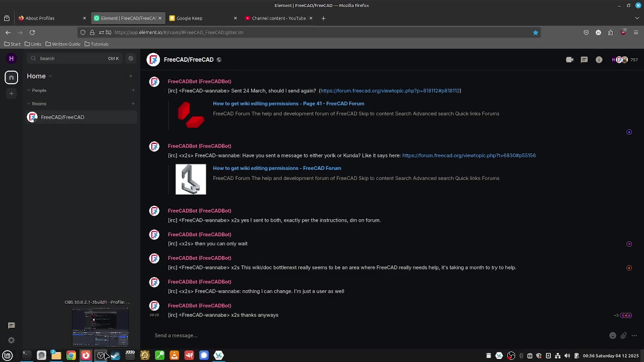Select the Home space icon
The height and width of the screenshot is (362, 644).
(x=11, y=77)
